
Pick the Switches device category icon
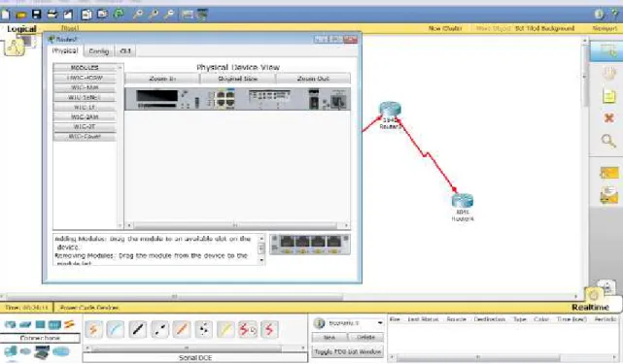[25, 325]
